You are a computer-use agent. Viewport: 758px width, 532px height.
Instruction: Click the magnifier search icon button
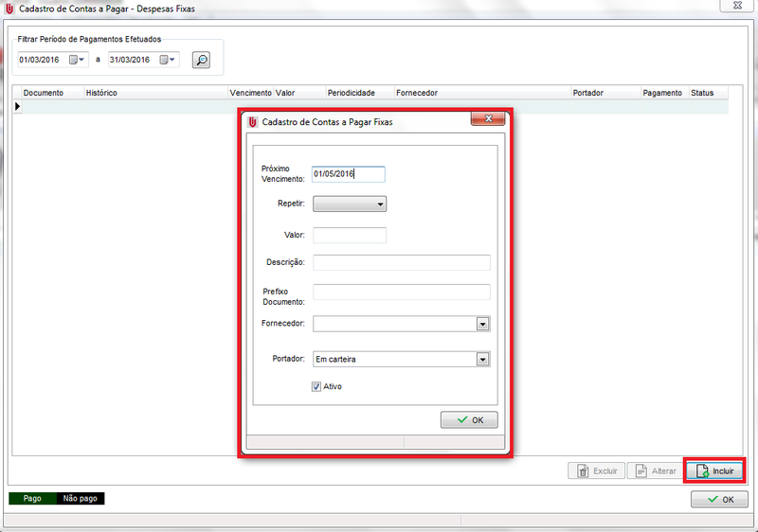click(x=201, y=60)
